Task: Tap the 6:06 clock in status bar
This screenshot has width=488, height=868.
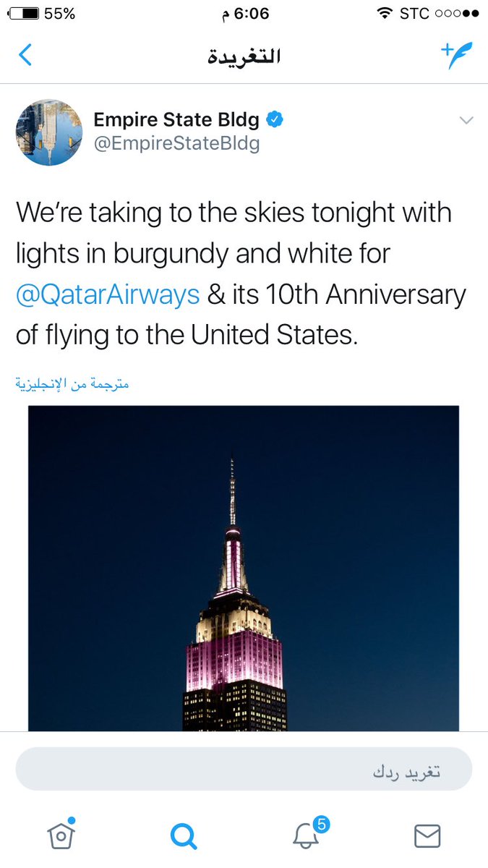Action: (x=241, y=14)
